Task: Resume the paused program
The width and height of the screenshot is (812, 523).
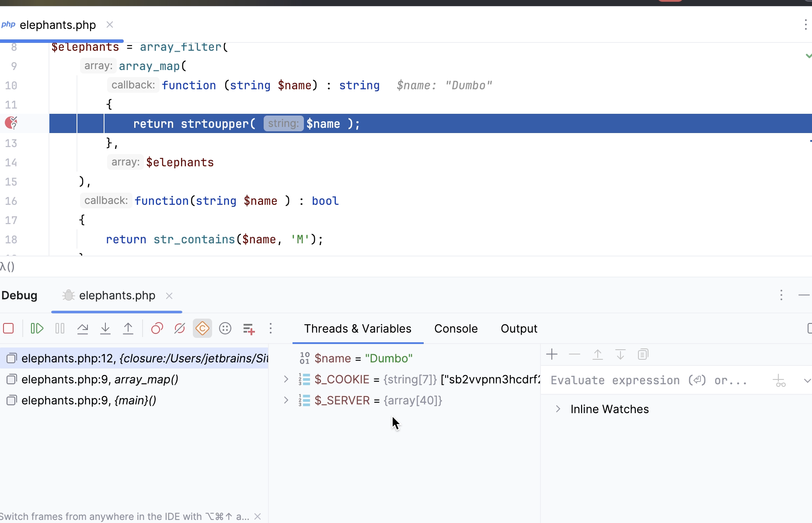Action: click(x=37, y=328)
